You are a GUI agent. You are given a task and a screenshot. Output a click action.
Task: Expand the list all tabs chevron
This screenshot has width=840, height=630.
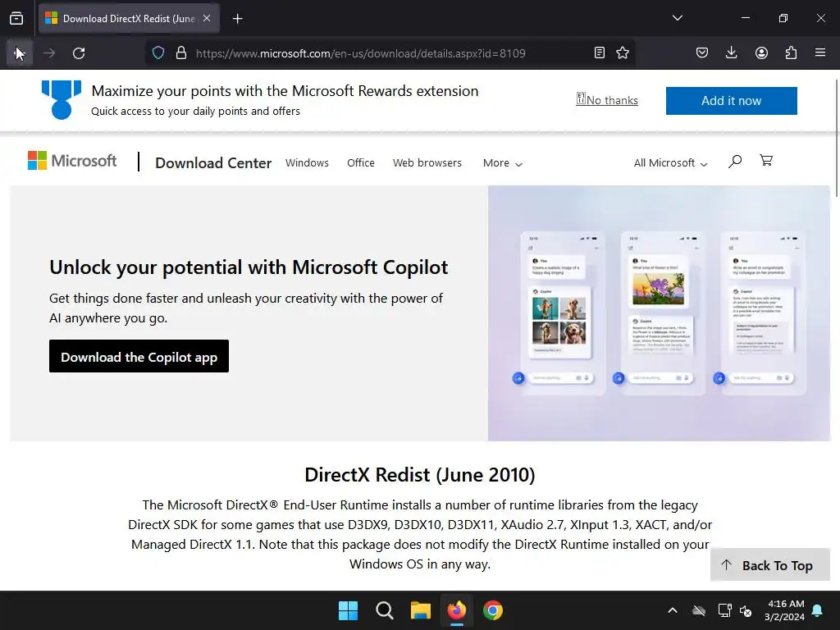click(677, 18)
